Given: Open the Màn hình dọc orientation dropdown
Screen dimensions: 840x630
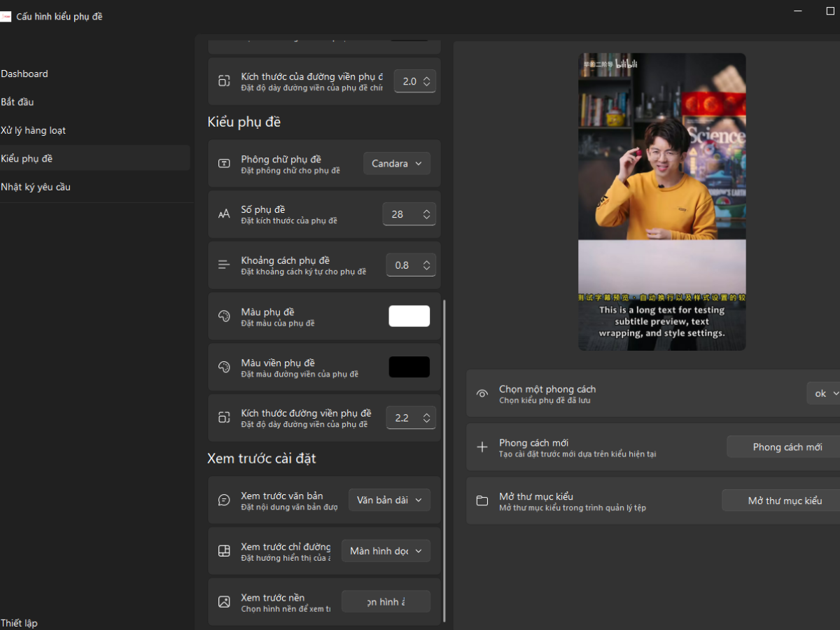Looking at the screenshot, I should pos(386,551).
